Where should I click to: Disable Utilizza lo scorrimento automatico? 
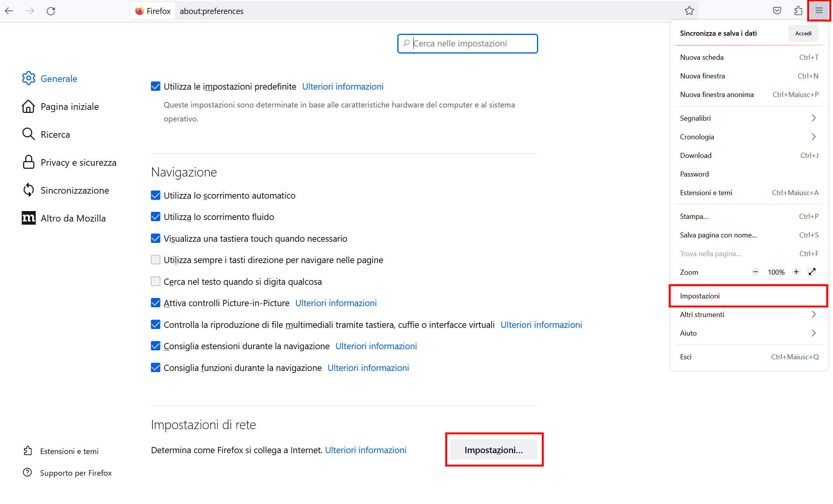(x=155, y=195)
